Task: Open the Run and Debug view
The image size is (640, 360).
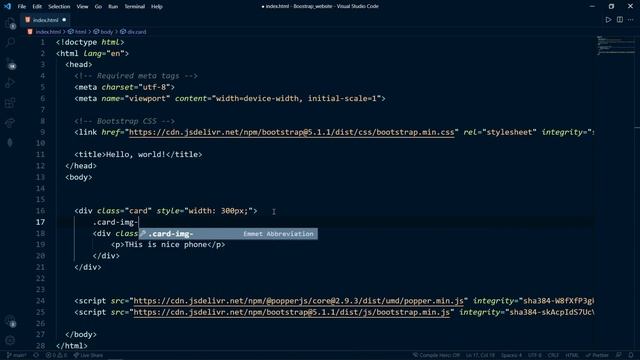Action: [10, 83]
